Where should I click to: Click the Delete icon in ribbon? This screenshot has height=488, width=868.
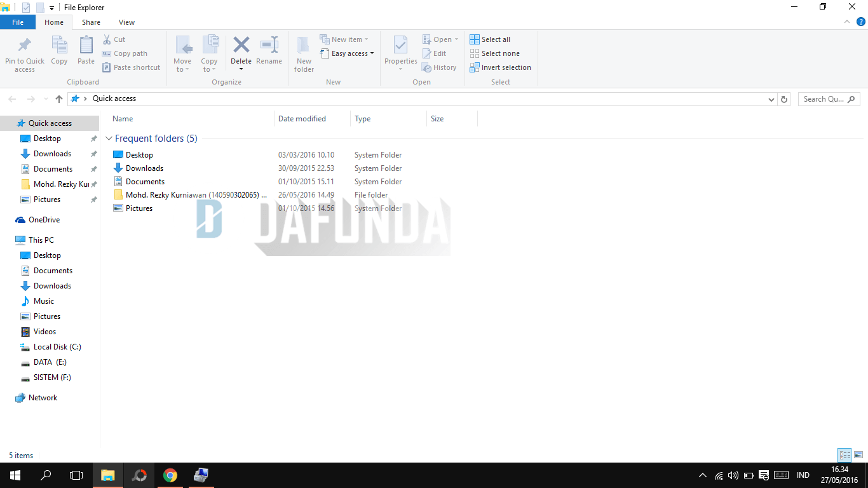[241, 46]
